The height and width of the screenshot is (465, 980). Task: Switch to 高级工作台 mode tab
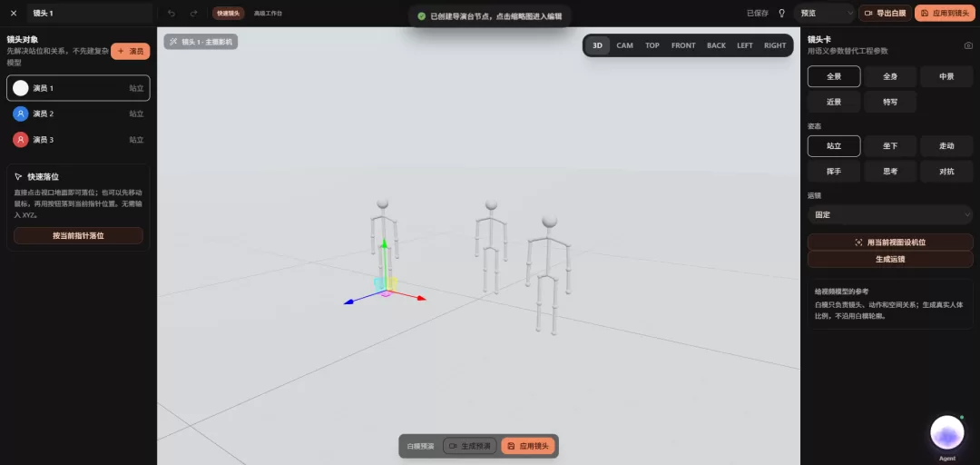(268, 13)
